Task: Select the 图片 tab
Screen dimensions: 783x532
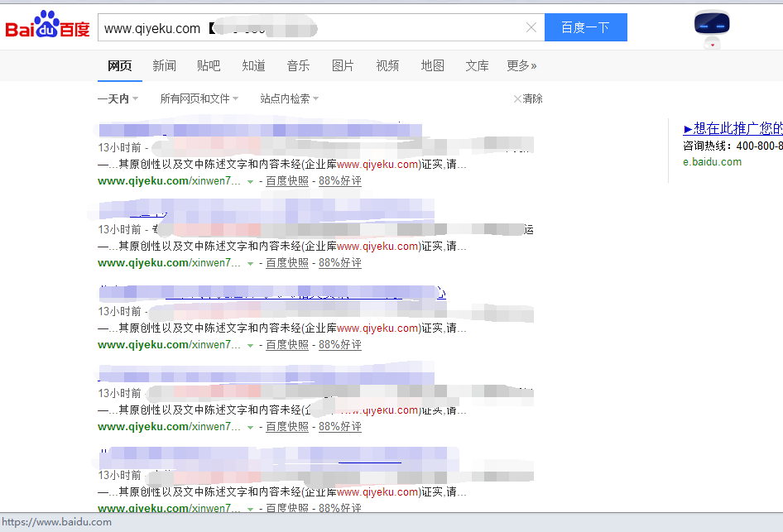Action: (343, 65)
